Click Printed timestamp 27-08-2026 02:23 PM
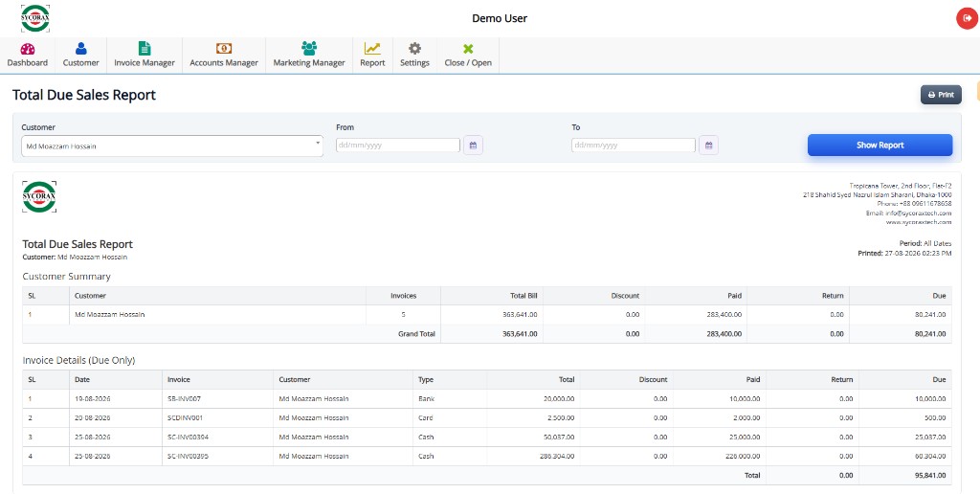The height and width of the screenshot is (494, 980). 918,254
